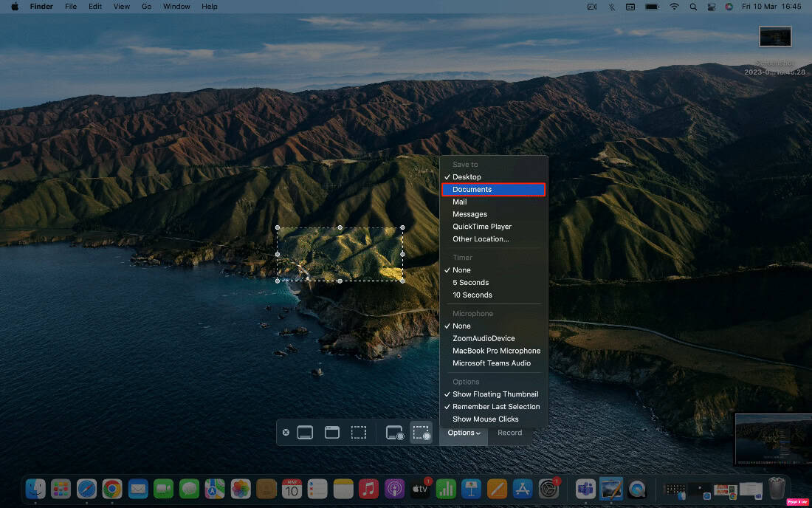Viewport: 812px width, 508px height.
Task: Open the Window menu
Action: [176, 7]
